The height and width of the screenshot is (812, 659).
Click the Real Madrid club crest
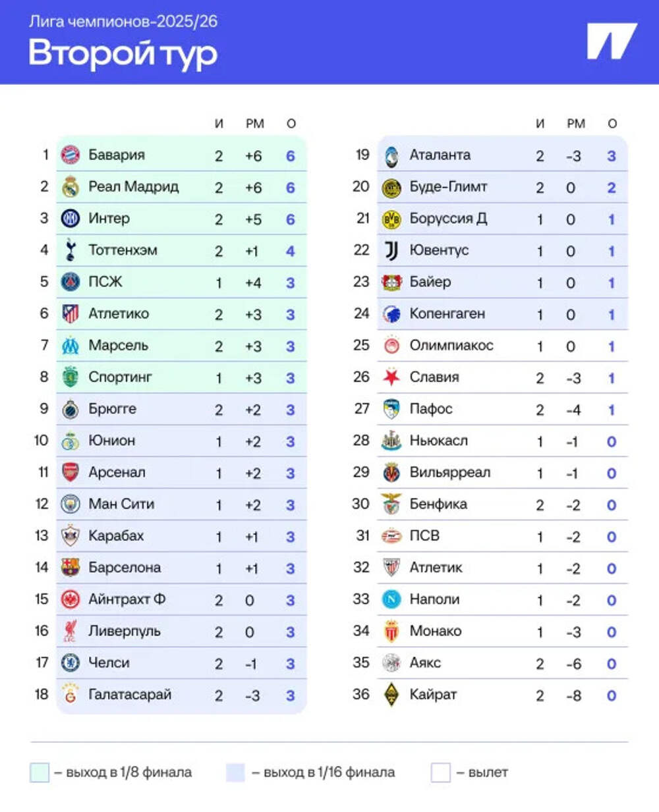(71, 187)
